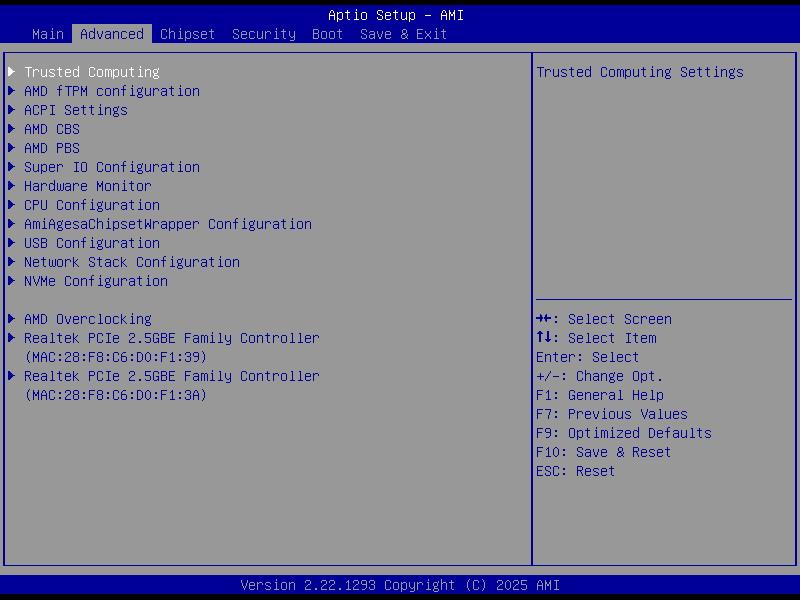Viewport: 800px width, 600px height.
Task: Open the Security tab
Action: tap(264, 34)
